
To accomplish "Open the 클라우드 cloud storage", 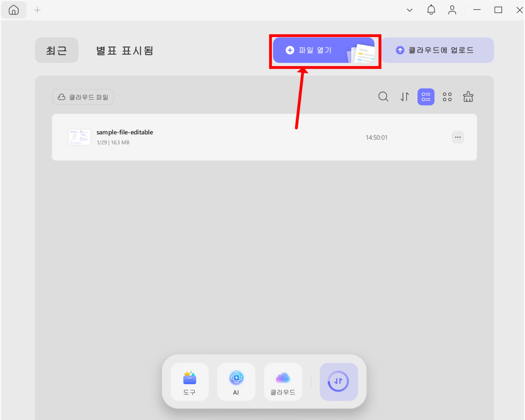I will 283,382.
